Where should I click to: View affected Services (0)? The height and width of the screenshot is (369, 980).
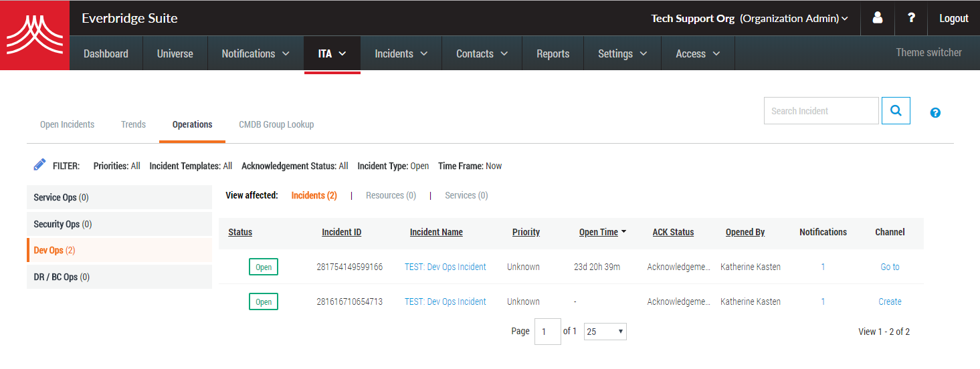click(466, 195)
